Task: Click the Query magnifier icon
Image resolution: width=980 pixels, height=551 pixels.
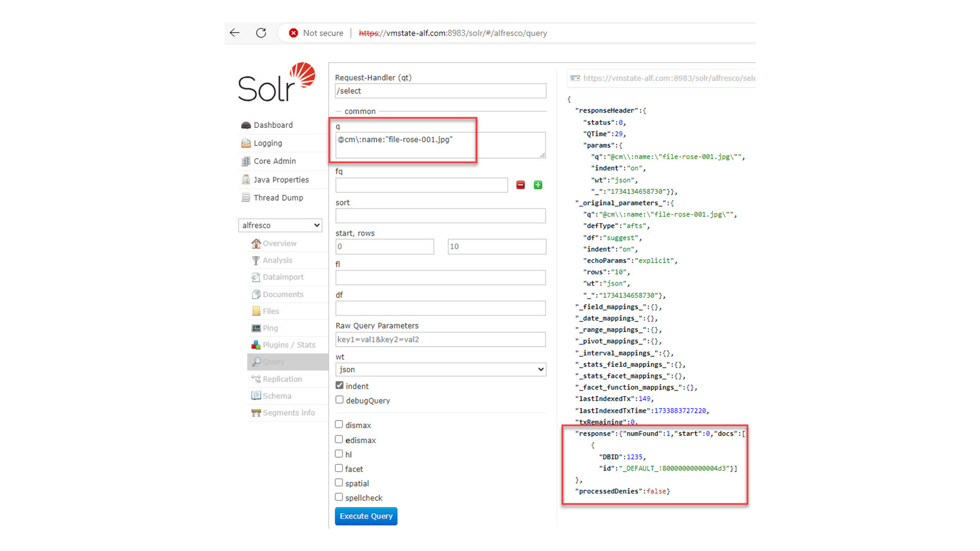Action: (x=256, y=362)
